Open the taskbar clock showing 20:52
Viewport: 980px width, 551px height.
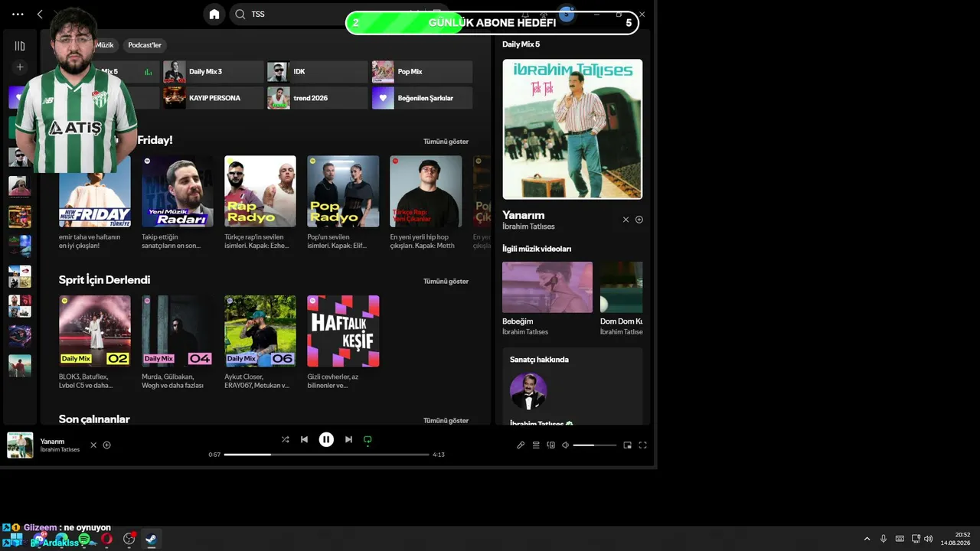(x=956, y=539)
